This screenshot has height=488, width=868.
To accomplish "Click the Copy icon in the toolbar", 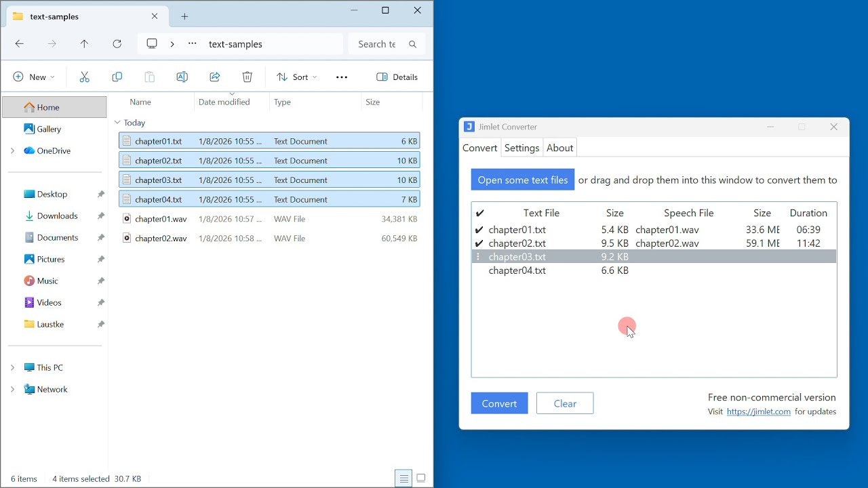I will [x=117, y=77].
